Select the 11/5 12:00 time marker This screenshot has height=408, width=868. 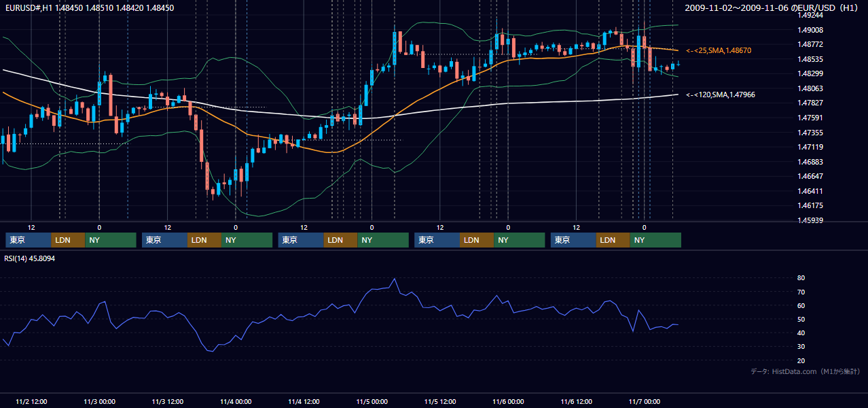[x=440, y=401]
